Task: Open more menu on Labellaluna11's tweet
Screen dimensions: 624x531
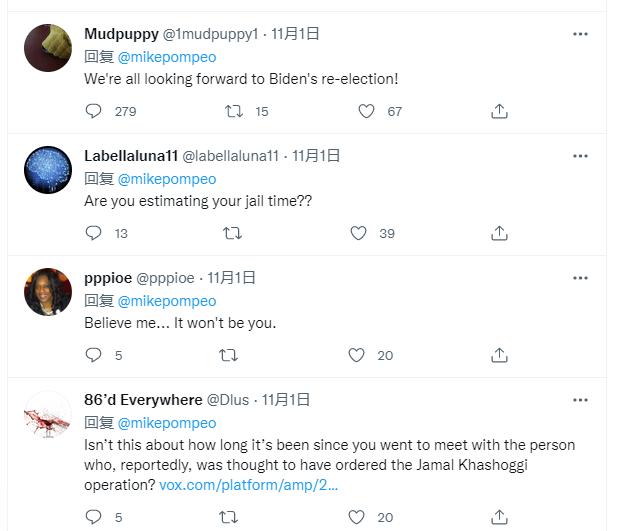Action: coord(580,156)
